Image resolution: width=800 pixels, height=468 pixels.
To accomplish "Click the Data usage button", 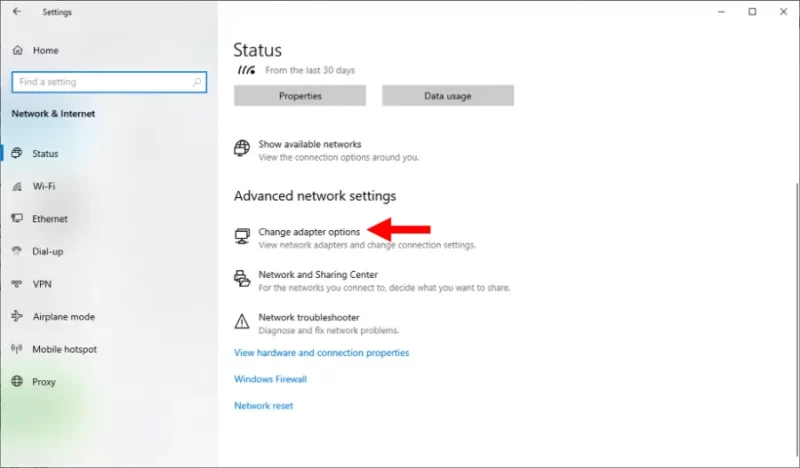I will click(448, 95).
